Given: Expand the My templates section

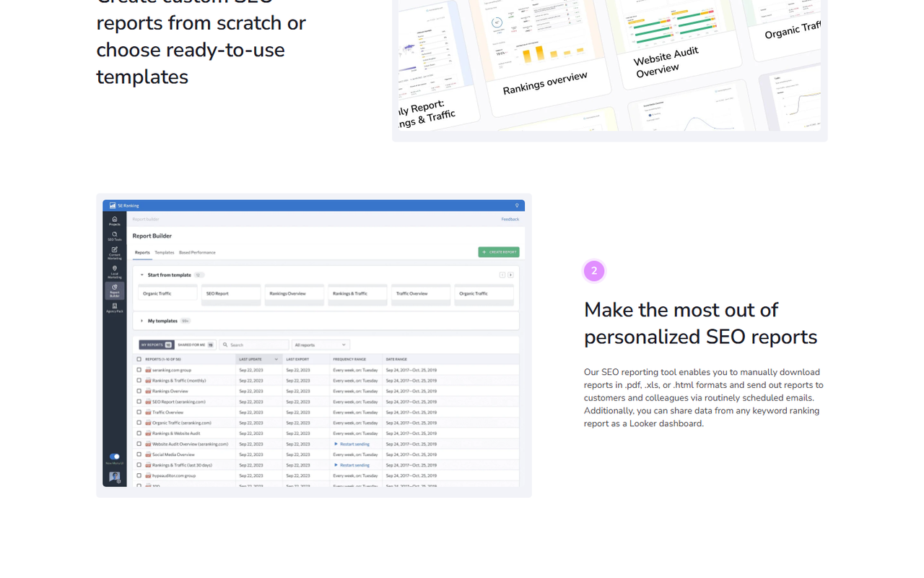Looking at the screenshot, I should point(142,321).
